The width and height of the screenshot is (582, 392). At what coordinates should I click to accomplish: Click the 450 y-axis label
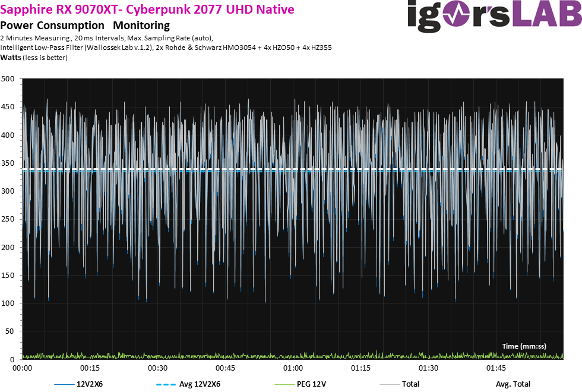point(8,107)
